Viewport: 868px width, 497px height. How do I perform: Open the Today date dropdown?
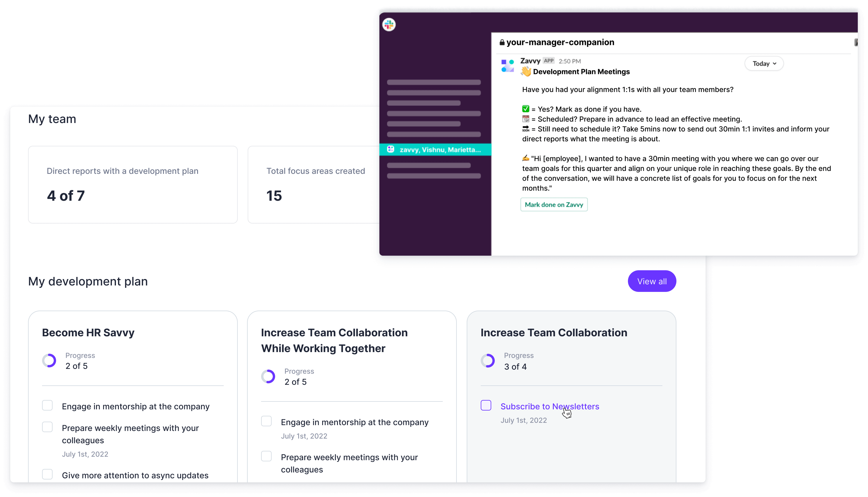[x=764, y=63]
